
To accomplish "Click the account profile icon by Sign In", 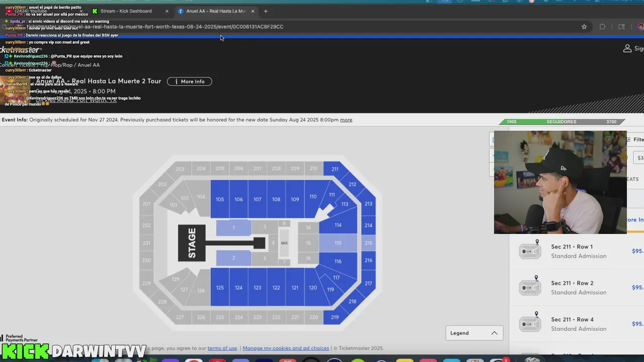I will click(x=627, y=48).
